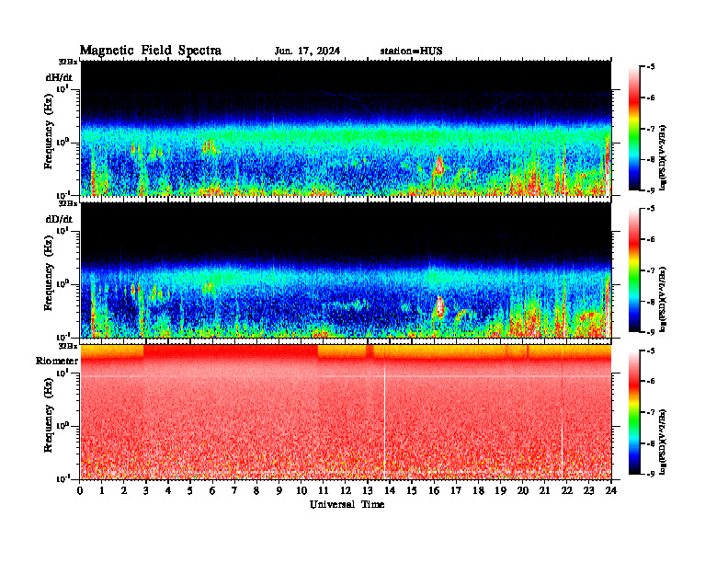The width and height of the screenshot is (728, 563).
Task: Click inside the dD/dt spectrogram plot
Action: click(346, 270)
